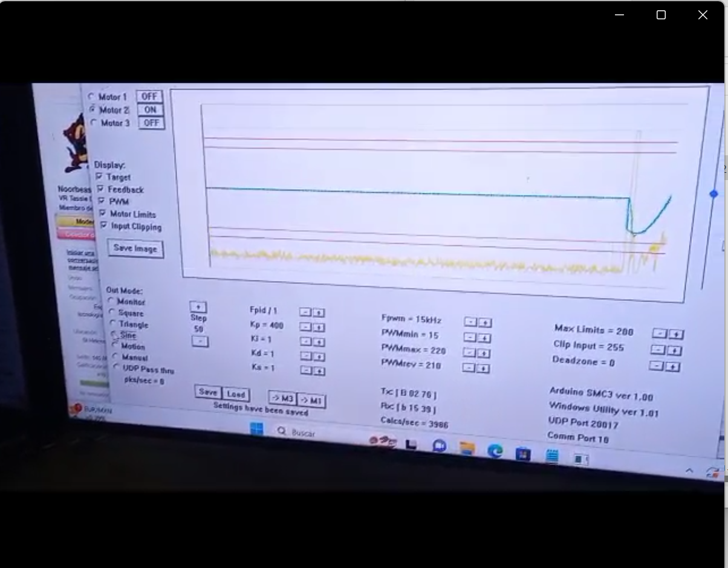The height and width of the screenshot is (568, 728).
Task: Open the Windows Start menu
Action: (x=257, y=428)
